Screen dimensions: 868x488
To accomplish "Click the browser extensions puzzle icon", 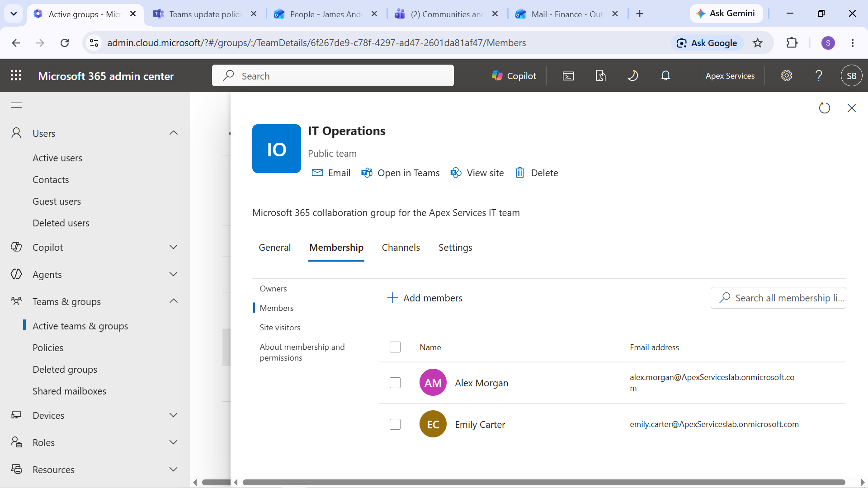I will 792,43.
